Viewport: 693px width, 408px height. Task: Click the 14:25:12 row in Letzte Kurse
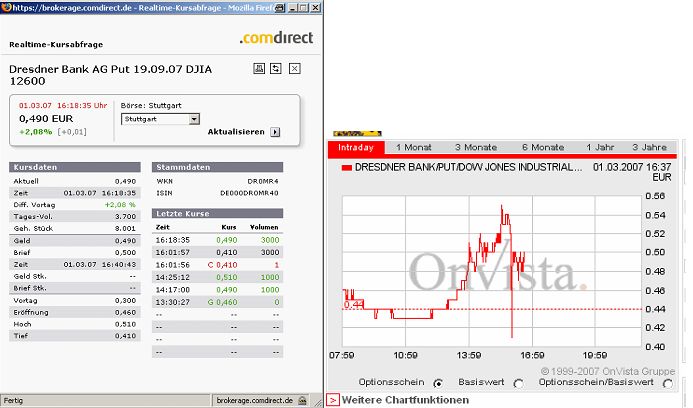pyautogui.click(x=217, y=277)
